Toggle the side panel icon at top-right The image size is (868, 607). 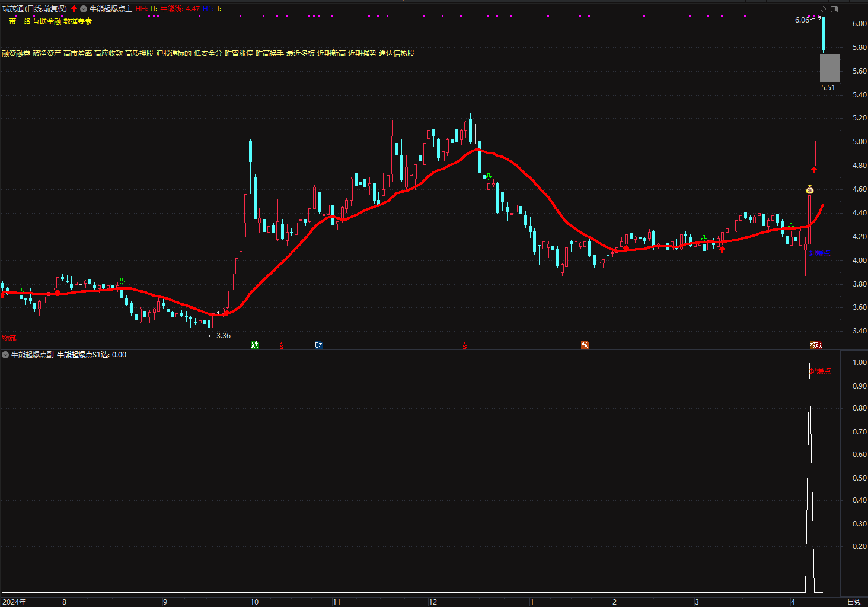pyautogui.click(x=834, y=9)
